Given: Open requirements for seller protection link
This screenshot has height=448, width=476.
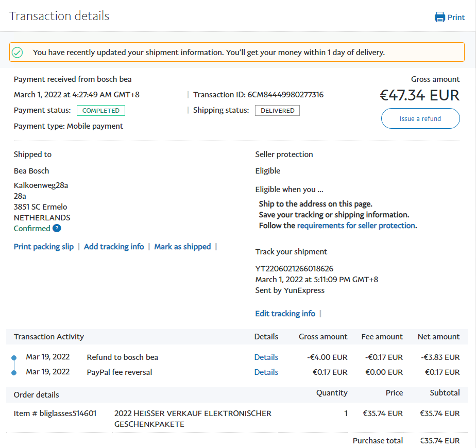Looking at the screenshot, I should coord(356,226).
